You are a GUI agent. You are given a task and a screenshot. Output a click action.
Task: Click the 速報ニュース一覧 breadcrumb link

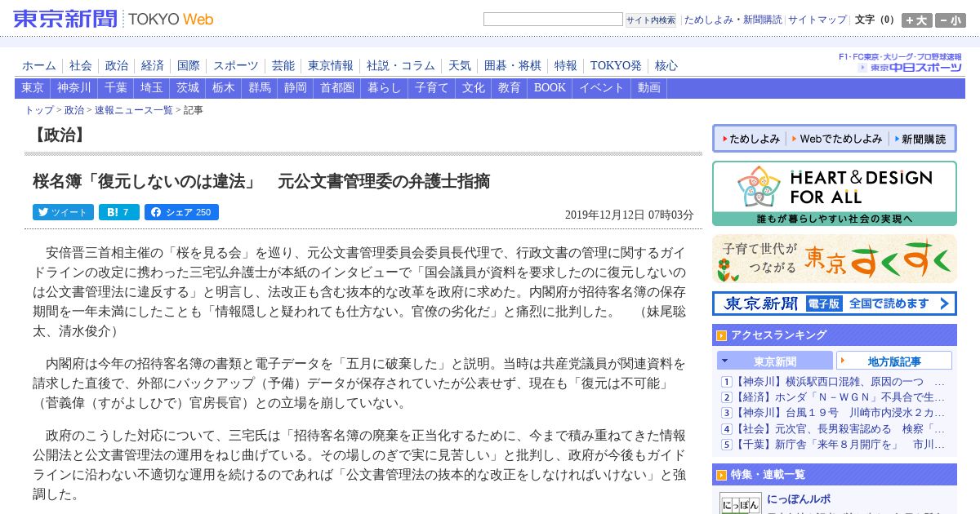[134, 110]
